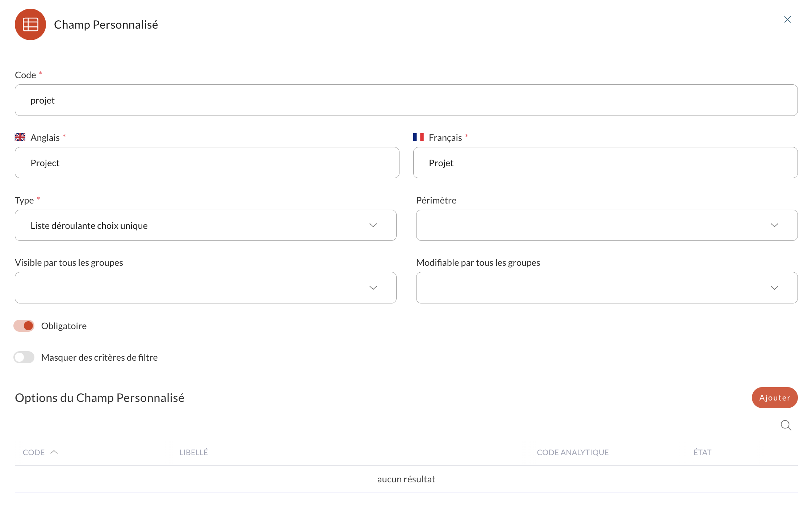Click the British flag English label icon
812x520 pixels.
tap(20, 137)
